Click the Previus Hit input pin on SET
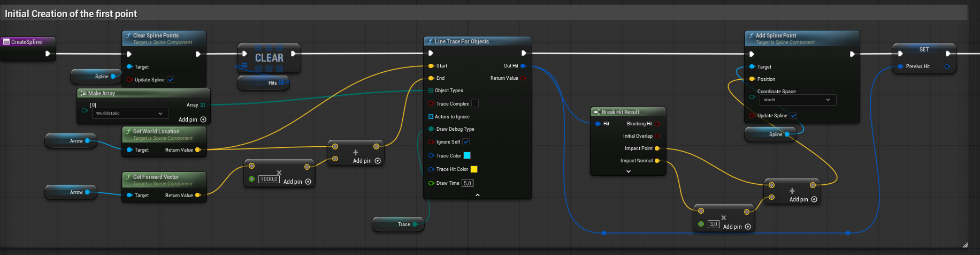980x255 pixels. 900,66
